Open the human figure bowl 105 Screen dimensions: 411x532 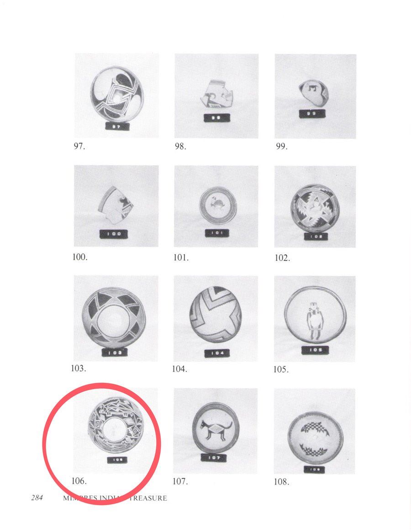315,319
